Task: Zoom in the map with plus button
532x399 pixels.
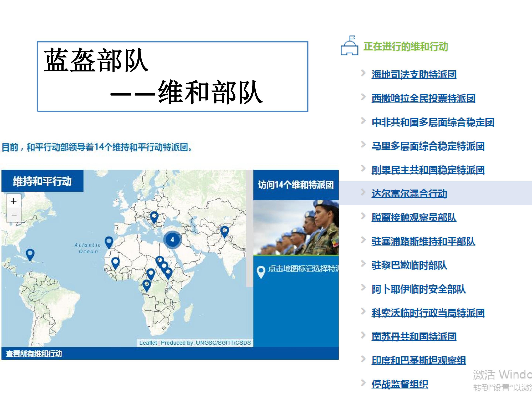Action: pos(14,201)
